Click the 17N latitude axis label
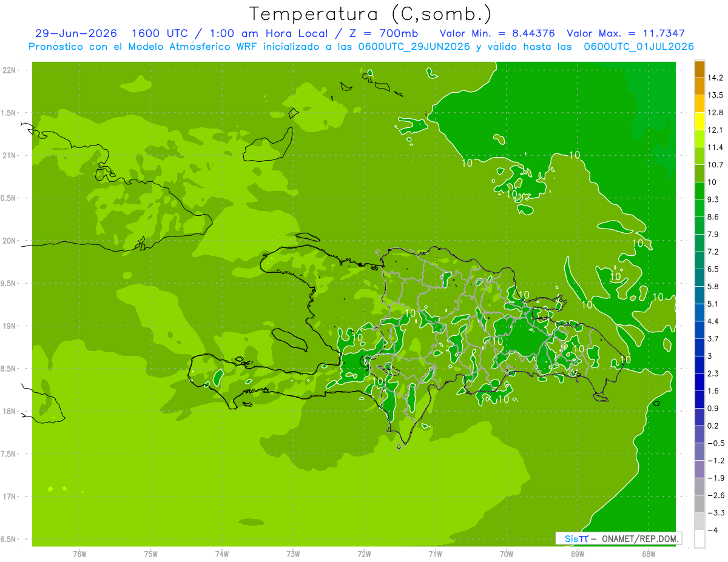 coord(10,497)
